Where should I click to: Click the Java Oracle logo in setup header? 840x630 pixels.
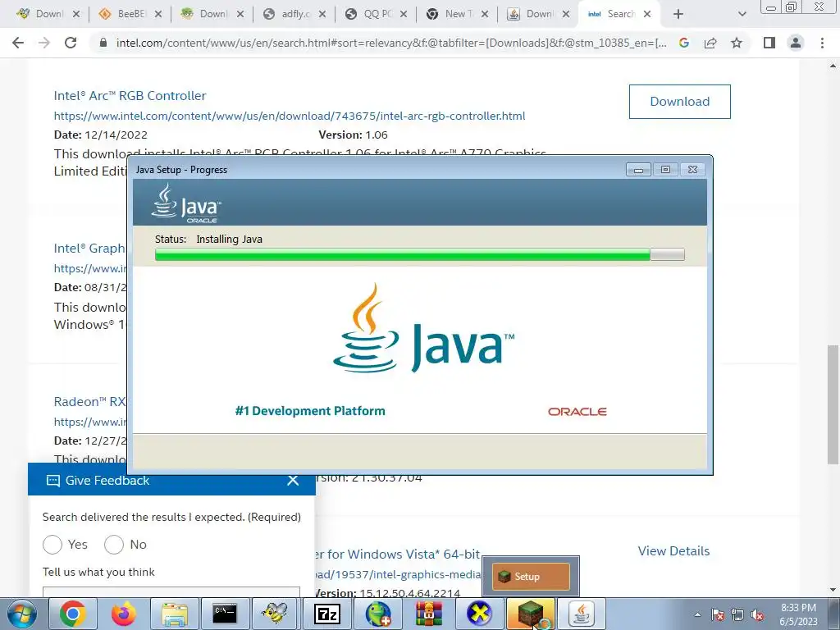point(186,203)
